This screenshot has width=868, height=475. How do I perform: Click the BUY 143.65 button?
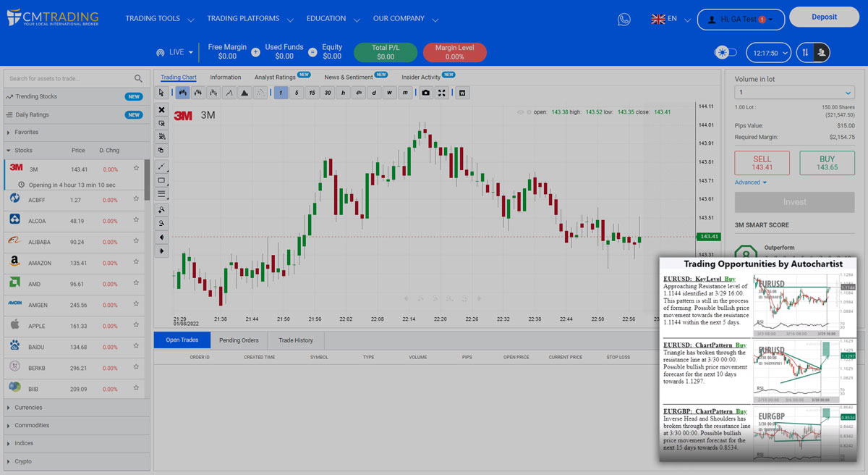click(x=827, y=163)
